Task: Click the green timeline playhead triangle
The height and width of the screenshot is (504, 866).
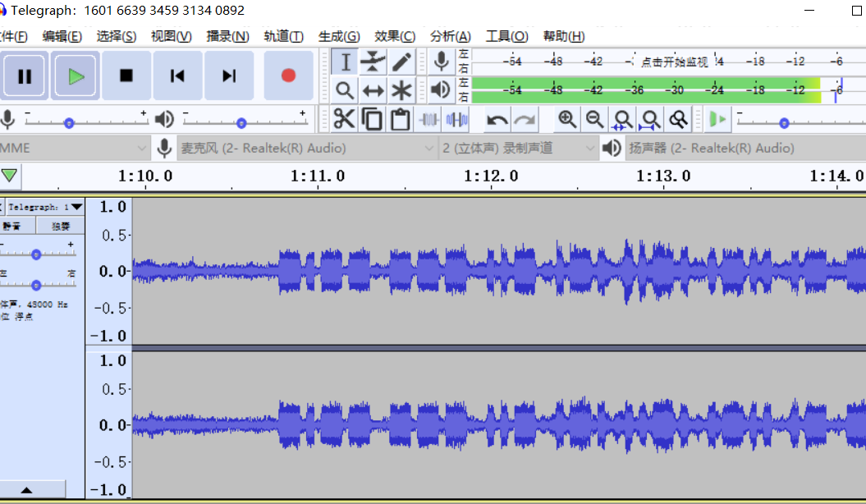Action: click(9, 176)
